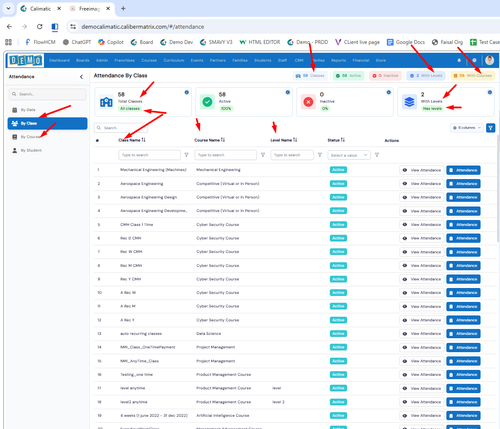Click the help icon beside the bell
500x429 pixels.
[474, 60]
